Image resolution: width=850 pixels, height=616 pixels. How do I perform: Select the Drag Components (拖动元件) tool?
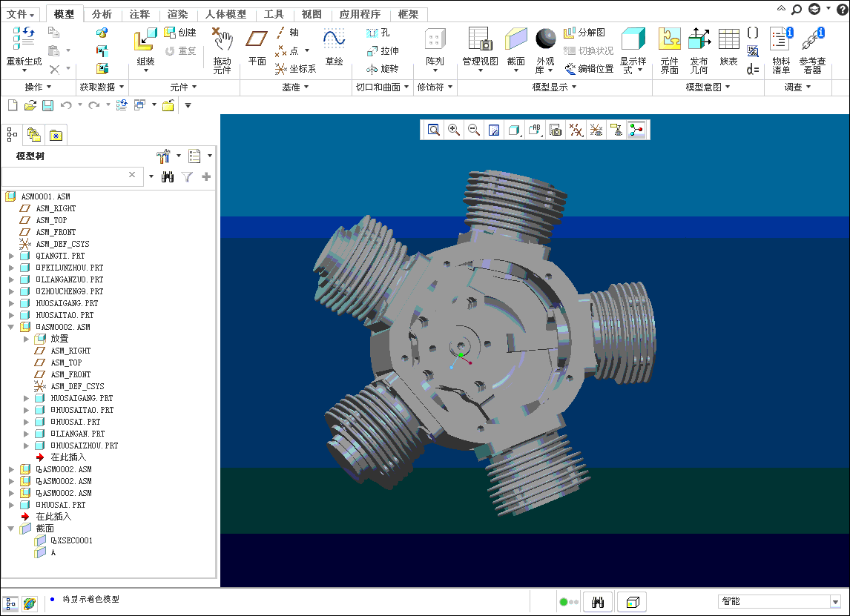tap(223, 39)
